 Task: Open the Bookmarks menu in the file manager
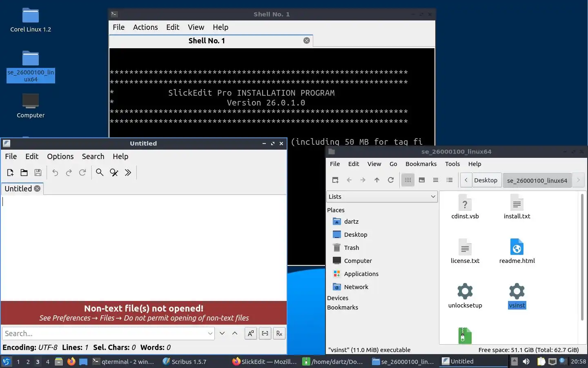point(421,164)
